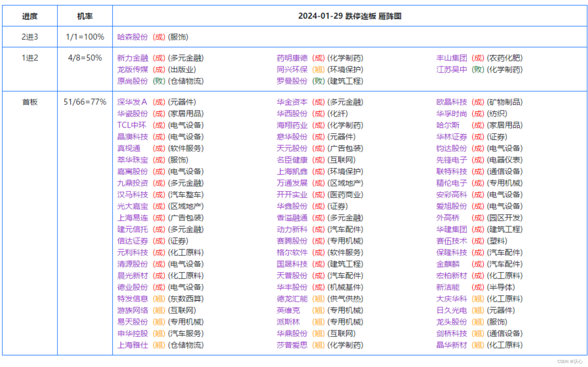The image size is (588, 367).
Task: Click the 海翔药业 stock link
Action: (292, 125)
